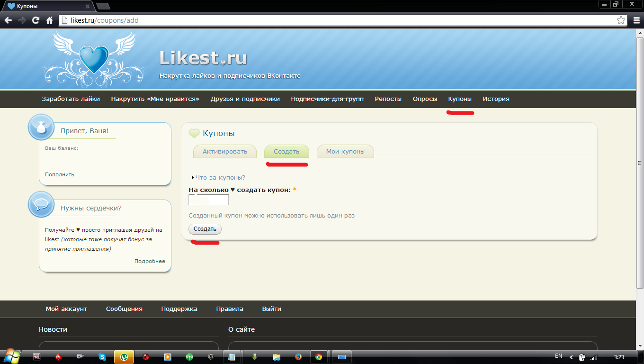Open Заработать лайки menu item
644x364 pixels.
(x=71, y=99)
